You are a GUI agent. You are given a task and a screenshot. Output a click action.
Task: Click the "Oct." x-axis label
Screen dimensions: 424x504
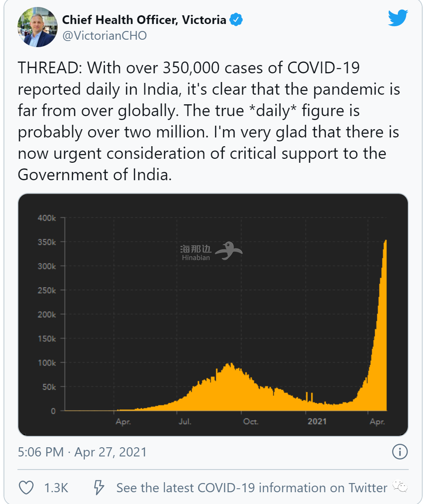(x=251, y=422)
